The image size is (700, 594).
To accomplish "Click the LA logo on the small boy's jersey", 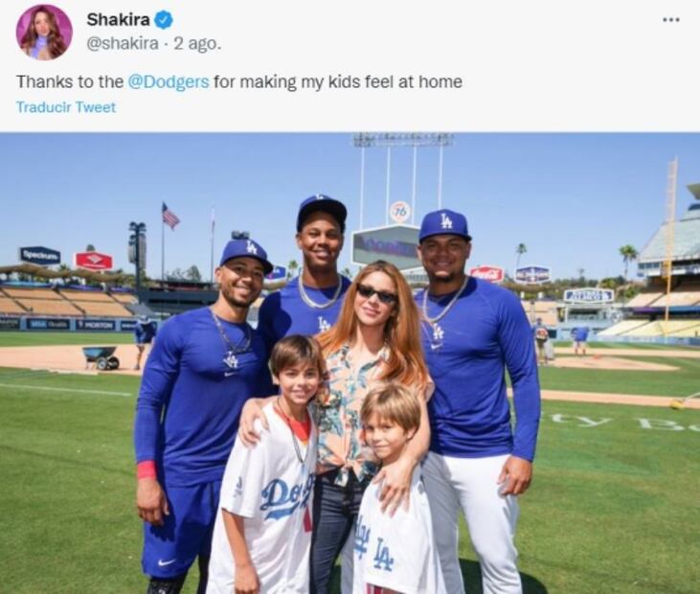I will (x=374, y=555).
